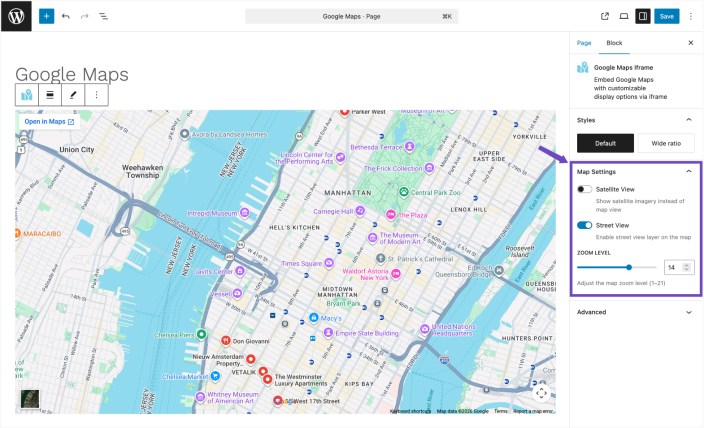Toggle the settings sidebar
The image size is (704, 428).
tap(642, 16)
